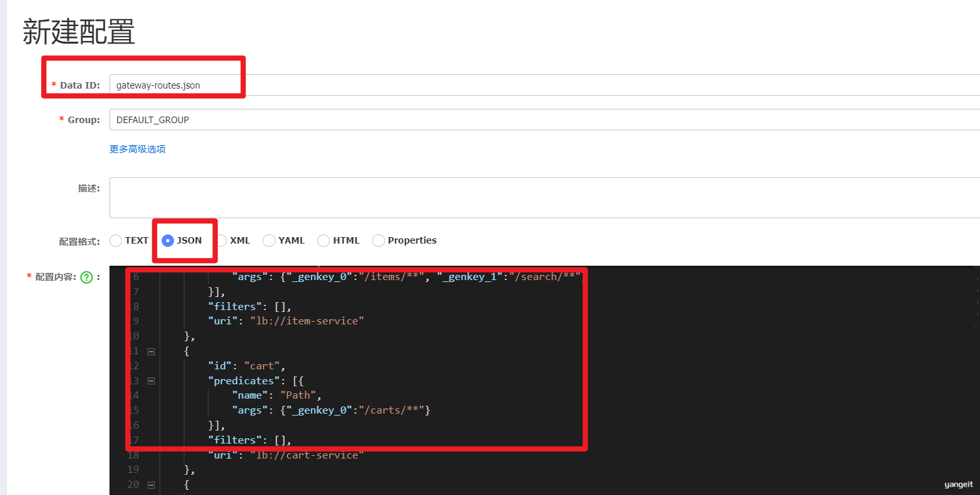Click the 描述 description textarea
The width and height of the screenshot is (980, 495).
point(545,197)
